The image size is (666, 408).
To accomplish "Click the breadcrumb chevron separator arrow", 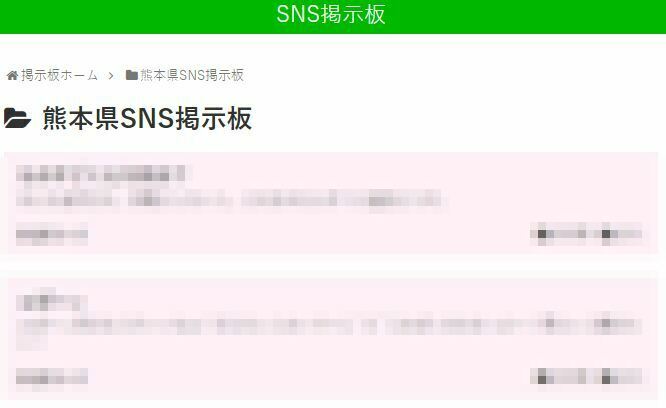I will [x=111, y=76].
